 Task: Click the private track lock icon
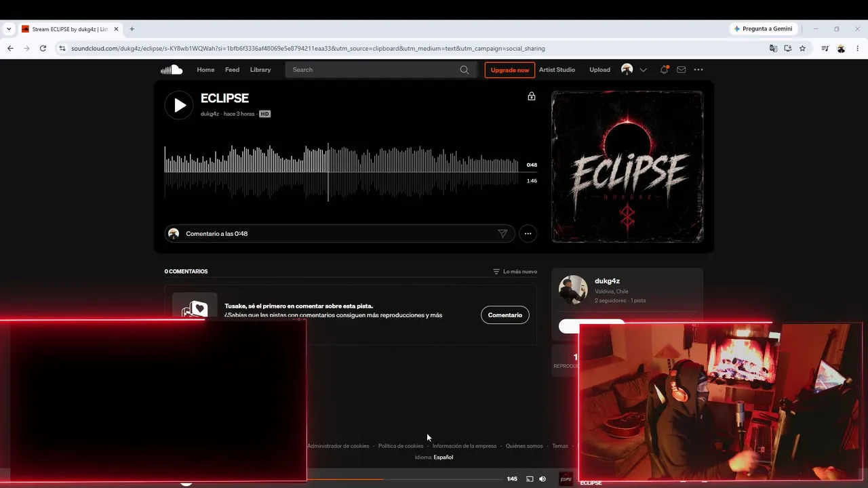click(x=532, y=96)
